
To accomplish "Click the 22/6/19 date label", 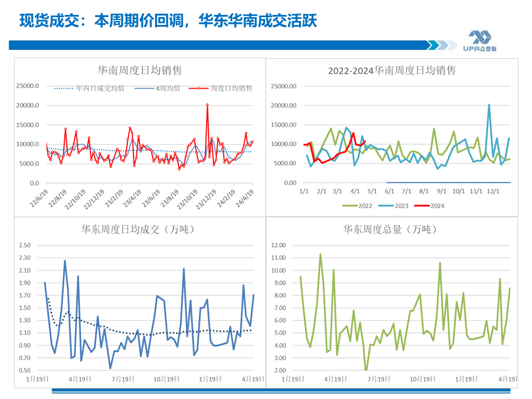I will coord(39,198).
